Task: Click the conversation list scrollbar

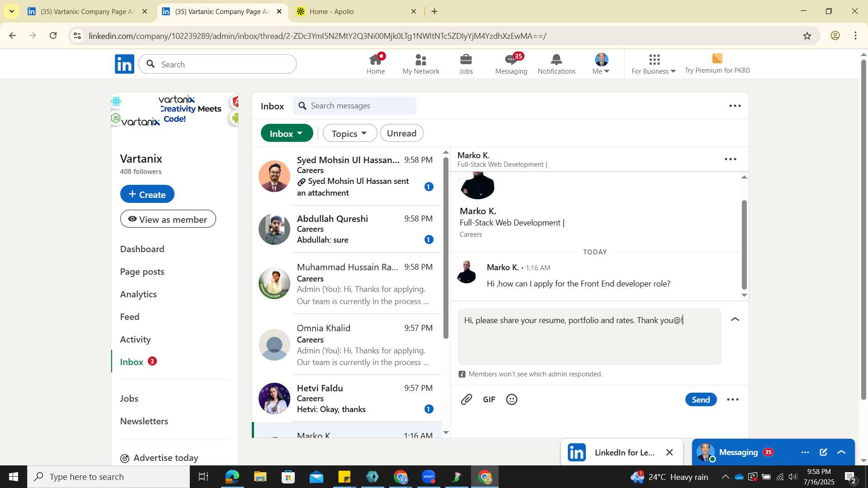Action: (446, 248)
